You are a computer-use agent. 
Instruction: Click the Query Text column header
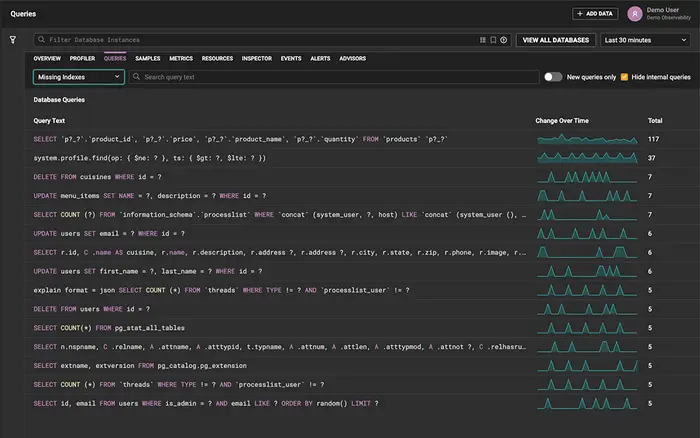pyautogui.click(x=49, y=121)
